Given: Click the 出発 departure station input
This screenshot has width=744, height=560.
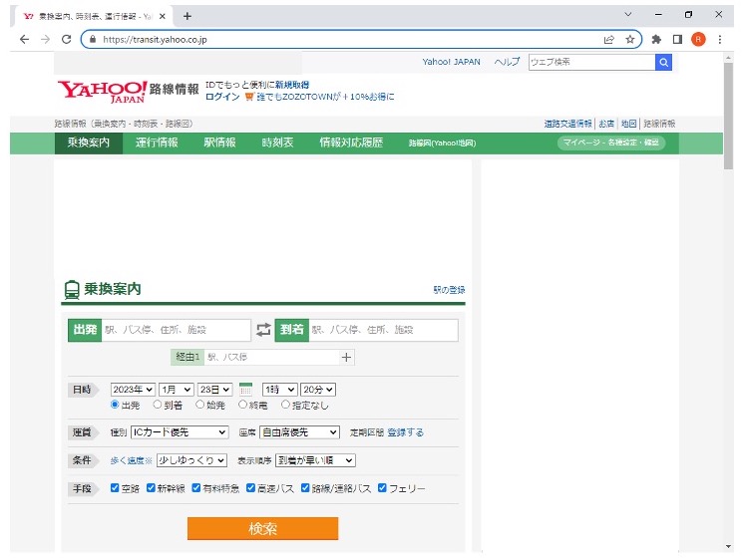Looking at the screenshot, I should (x=177, y=330).
